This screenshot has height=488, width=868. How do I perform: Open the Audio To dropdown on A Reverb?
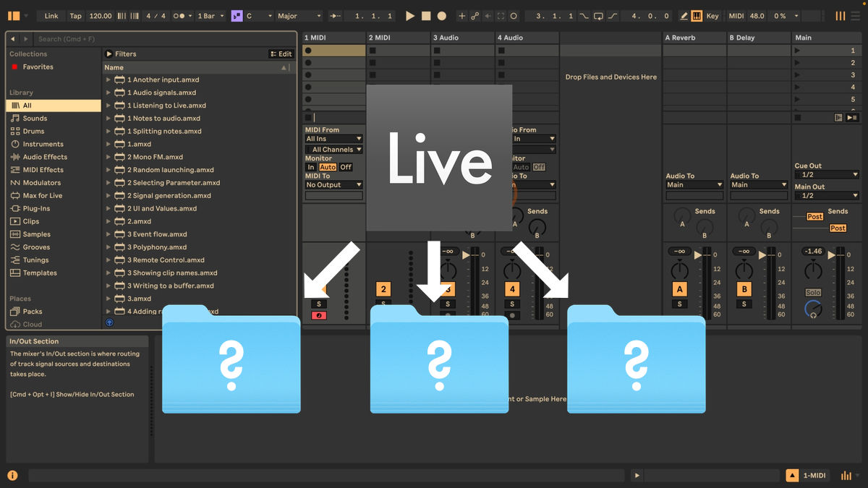694,185
